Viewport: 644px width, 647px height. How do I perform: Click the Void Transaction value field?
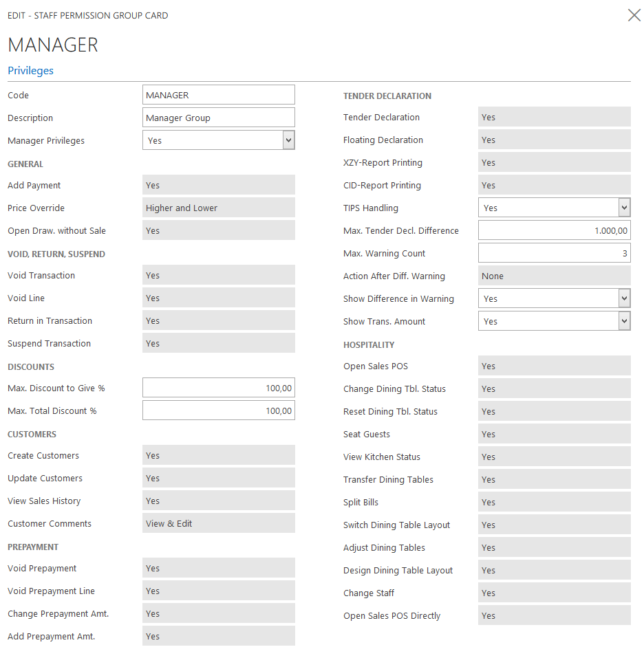click(x=218, y=275)
